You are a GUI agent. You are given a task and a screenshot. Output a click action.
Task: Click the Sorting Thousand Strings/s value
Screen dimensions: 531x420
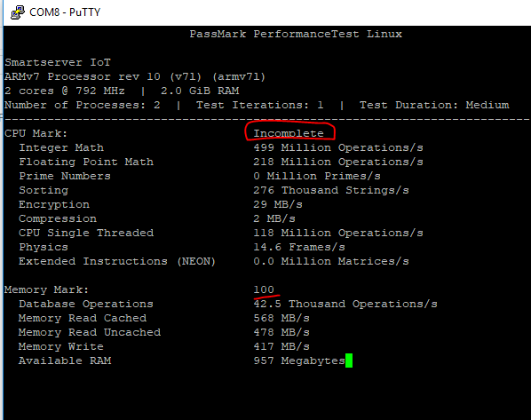pyautogui.click(x=331, y=190)
